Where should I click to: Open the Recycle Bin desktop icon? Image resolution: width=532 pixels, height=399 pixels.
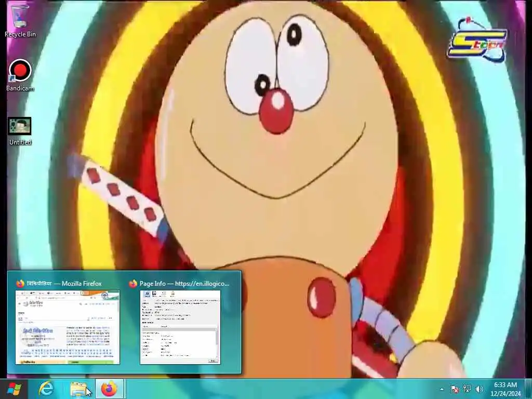pyautogui.click(x=20, y=20)
